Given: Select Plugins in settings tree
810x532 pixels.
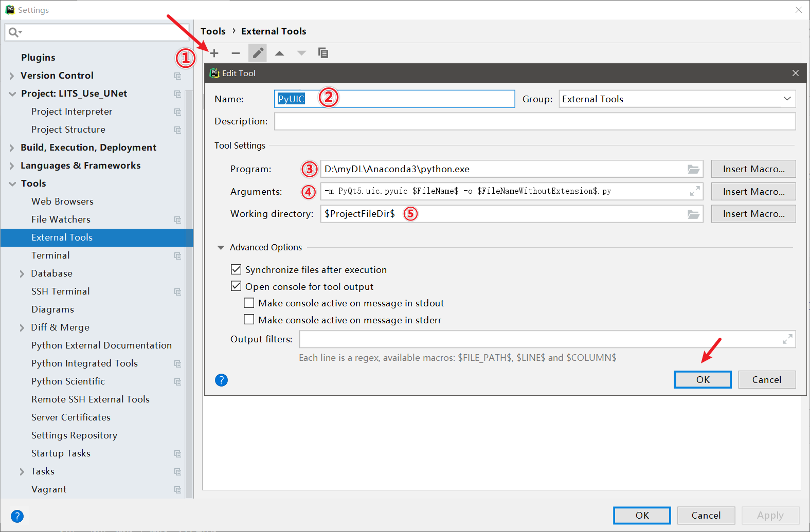Looking at the screenshot, I should (38, 57).
